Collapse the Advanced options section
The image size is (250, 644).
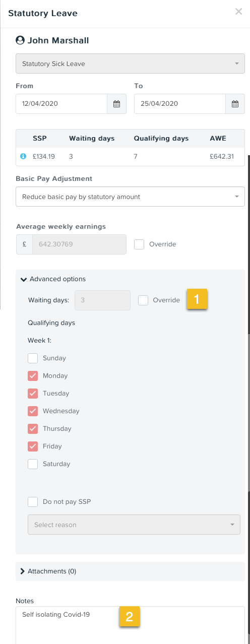[x=53, y=279]
